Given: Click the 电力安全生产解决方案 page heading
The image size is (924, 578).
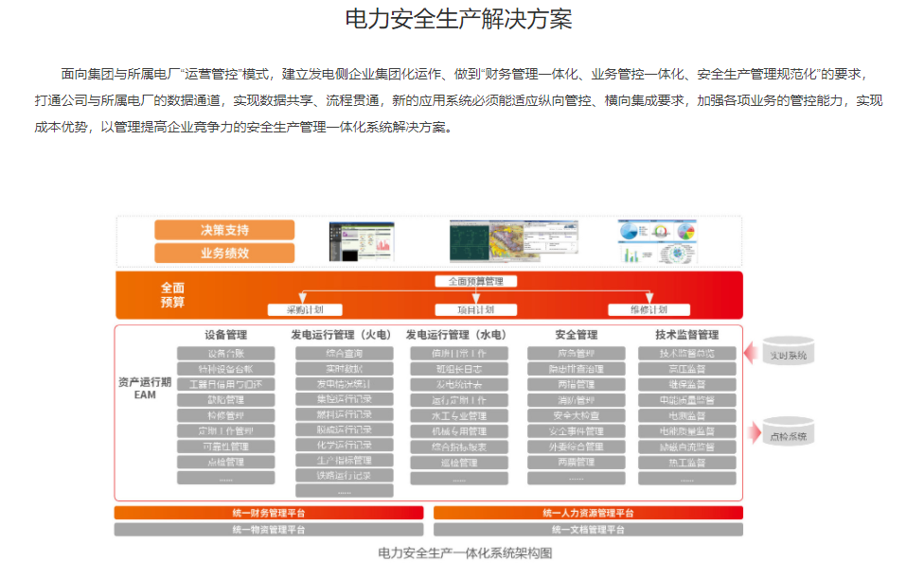Looking at the screenshot, I should coord(459,20).
